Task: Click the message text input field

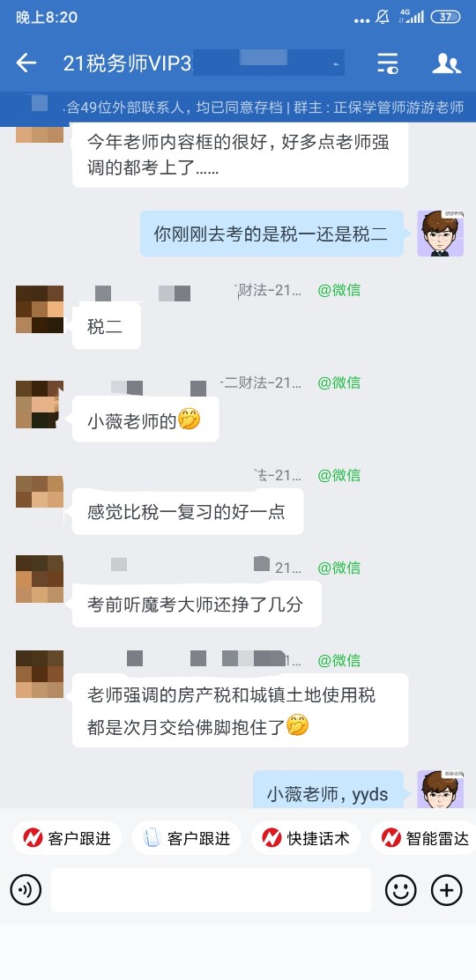Action: click(x=212, y=890)
